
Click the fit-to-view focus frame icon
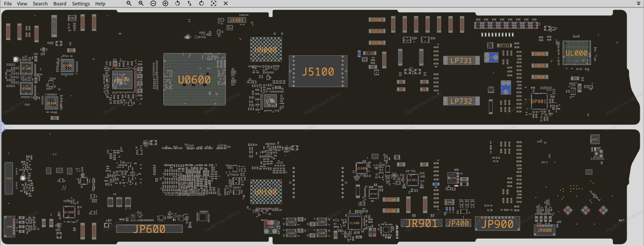coord(214,3)
